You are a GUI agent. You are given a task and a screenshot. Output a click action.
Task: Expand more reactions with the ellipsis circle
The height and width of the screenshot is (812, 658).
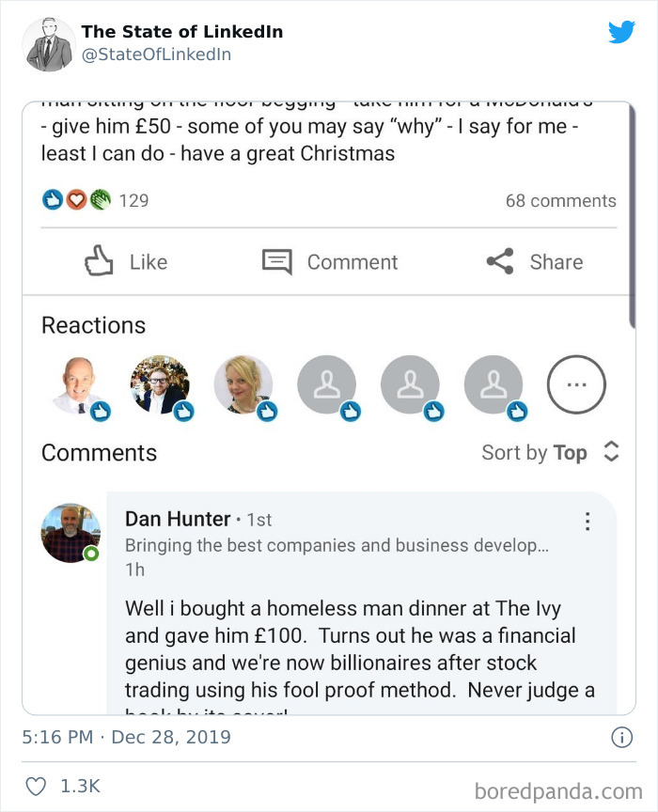(576, 383)
